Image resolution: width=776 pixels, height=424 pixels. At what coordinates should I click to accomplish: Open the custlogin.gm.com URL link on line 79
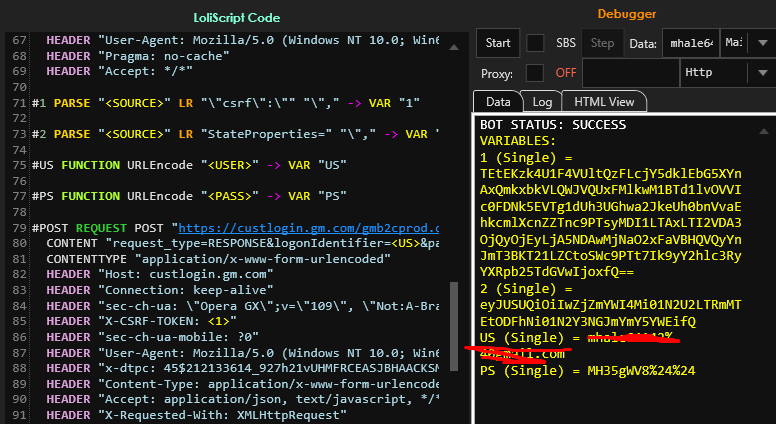pyautogui.click(x=308, y=228)
